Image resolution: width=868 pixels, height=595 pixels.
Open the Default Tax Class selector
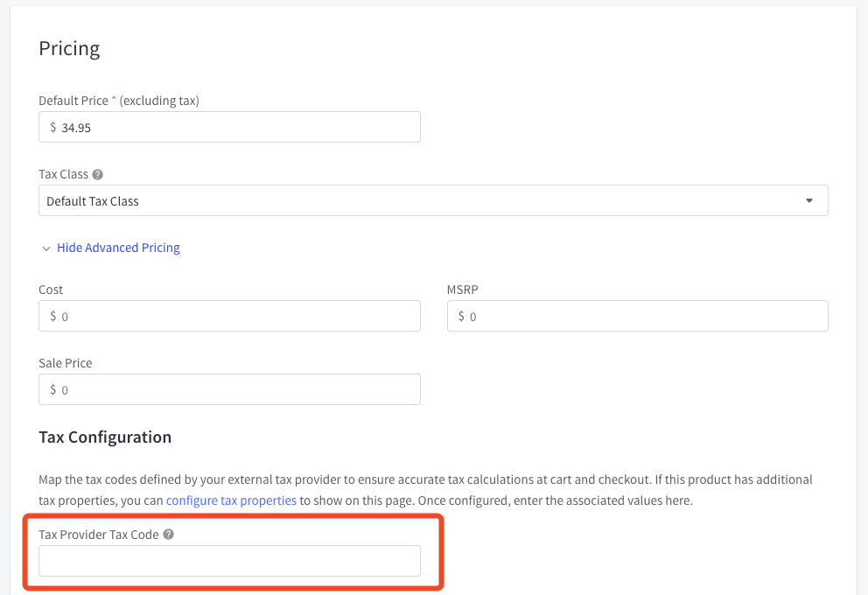click(433, 200)
